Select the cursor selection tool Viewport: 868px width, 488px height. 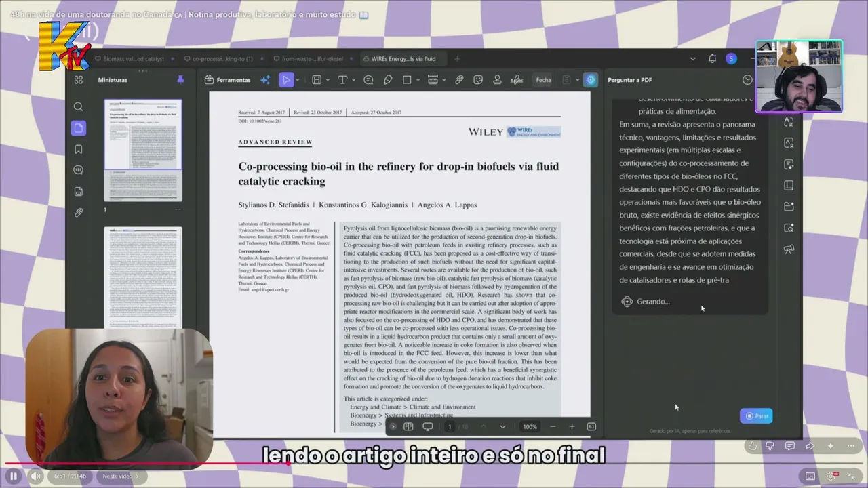[286, 80]
